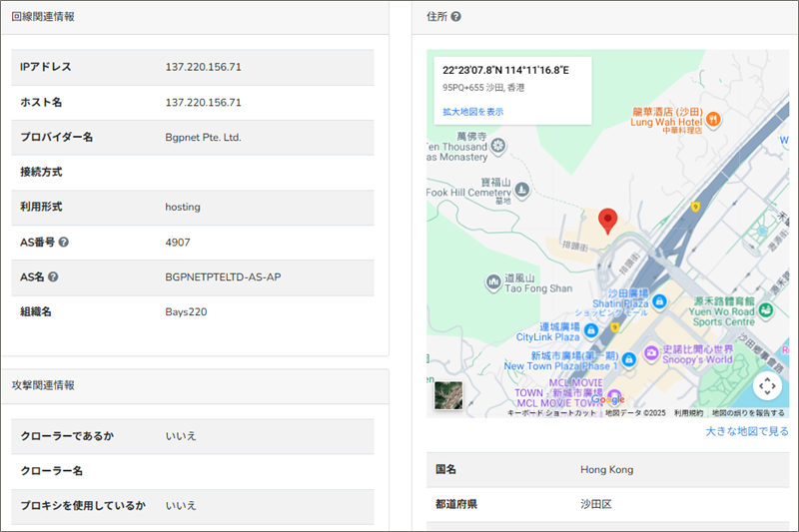This screenshot has width=799, height=532.
Task: Click New Town Plaza Phase 1 marker
Action: pyautogui.click(x=630, y=359)
